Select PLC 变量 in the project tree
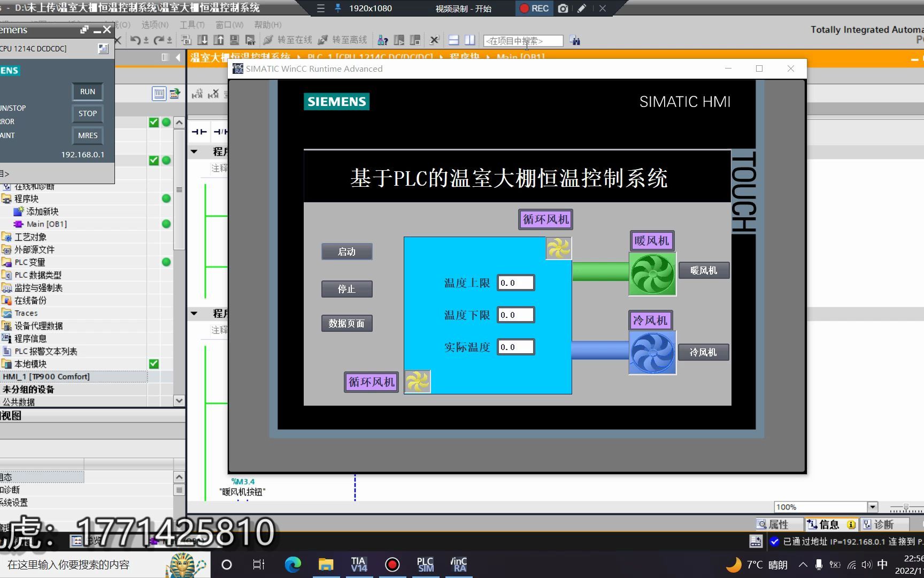This screenshot has width=924, height=578. [x=29, y=262]
